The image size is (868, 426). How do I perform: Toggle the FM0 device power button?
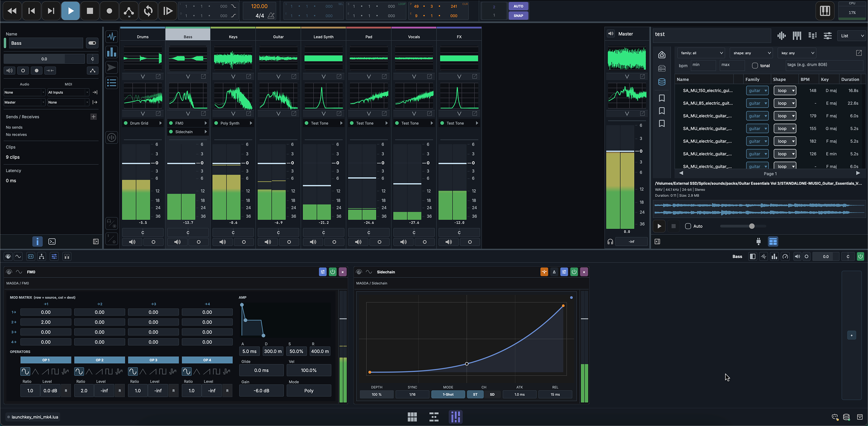[x=333, y=272]
